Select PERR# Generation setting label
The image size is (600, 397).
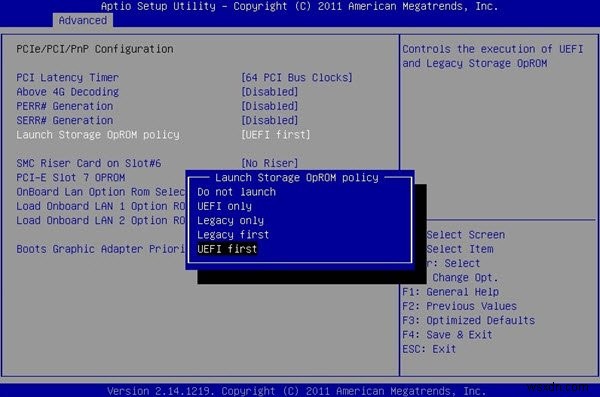click(x=65, y=106)
